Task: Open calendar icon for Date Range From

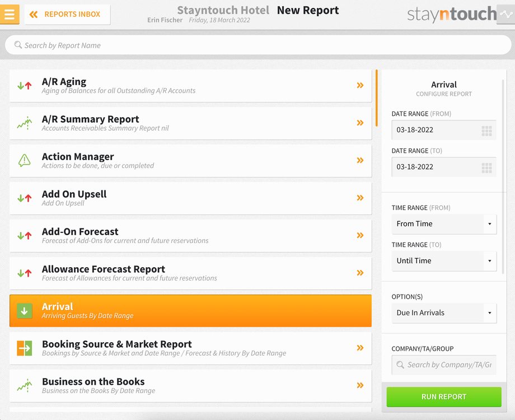Action: pyautogui.click(x=486, y=130)
